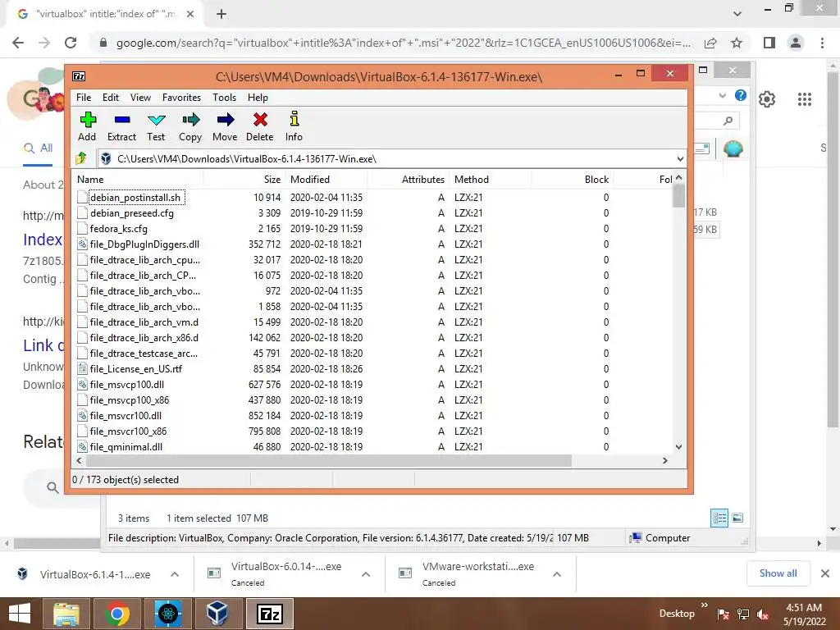Click file icon of file_License_en_US.rtf
This screenshot has width=840, height=630.
82,369
